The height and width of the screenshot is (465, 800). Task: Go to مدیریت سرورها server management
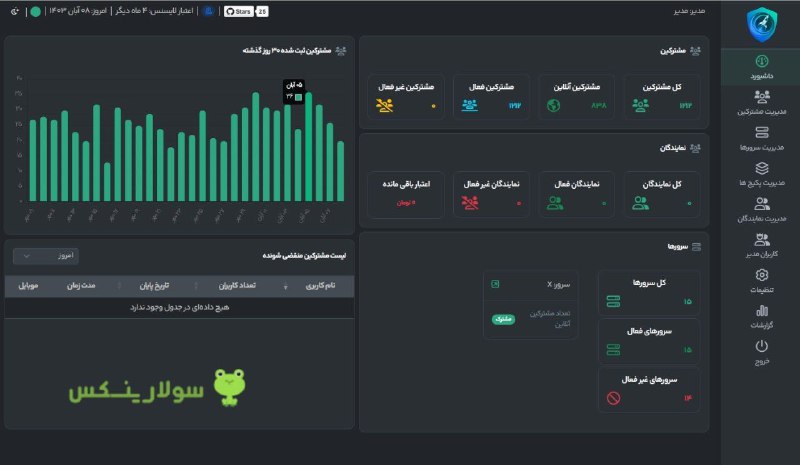(x=761, y=138)
